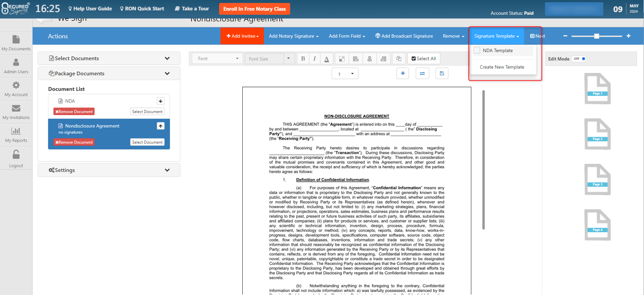Open the Page 3 thumbnail

tap(597, 179)
